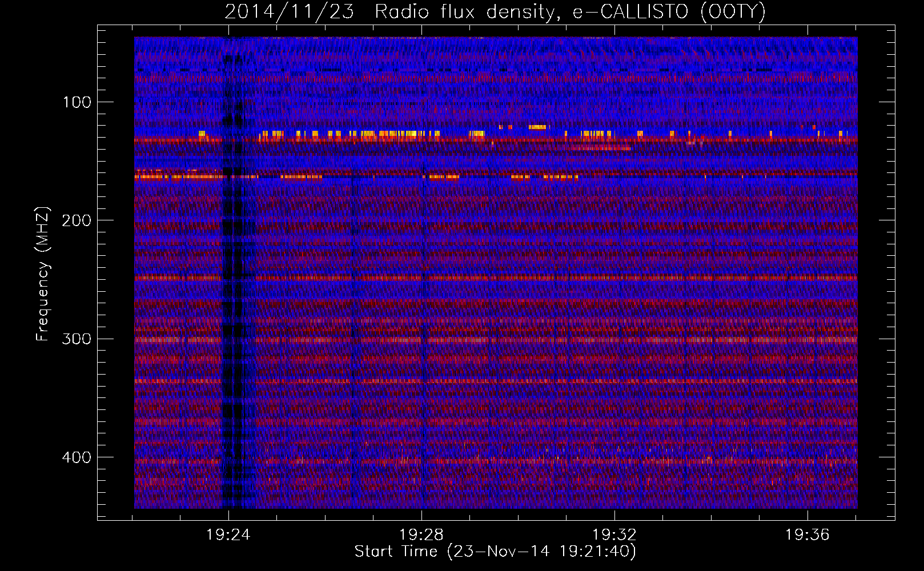
Task: Click the 19:36 time tick label
Action: click(x=808, y=535)
